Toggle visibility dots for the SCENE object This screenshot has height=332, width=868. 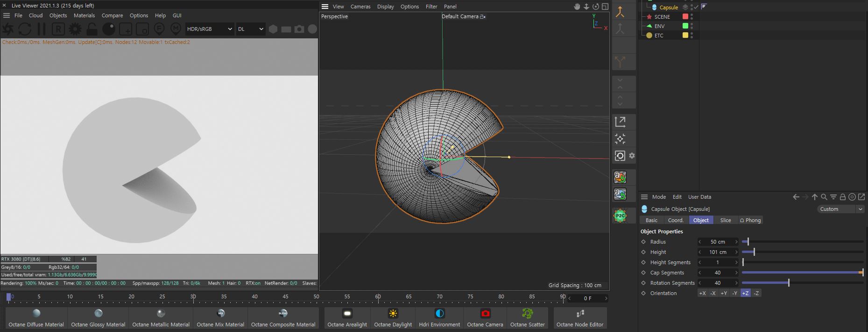point(692,16)
